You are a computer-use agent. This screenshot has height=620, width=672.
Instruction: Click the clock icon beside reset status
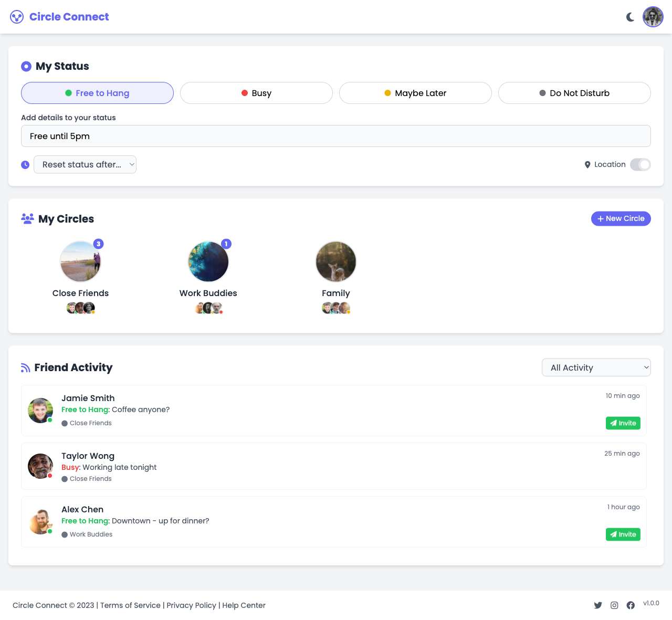25,164
